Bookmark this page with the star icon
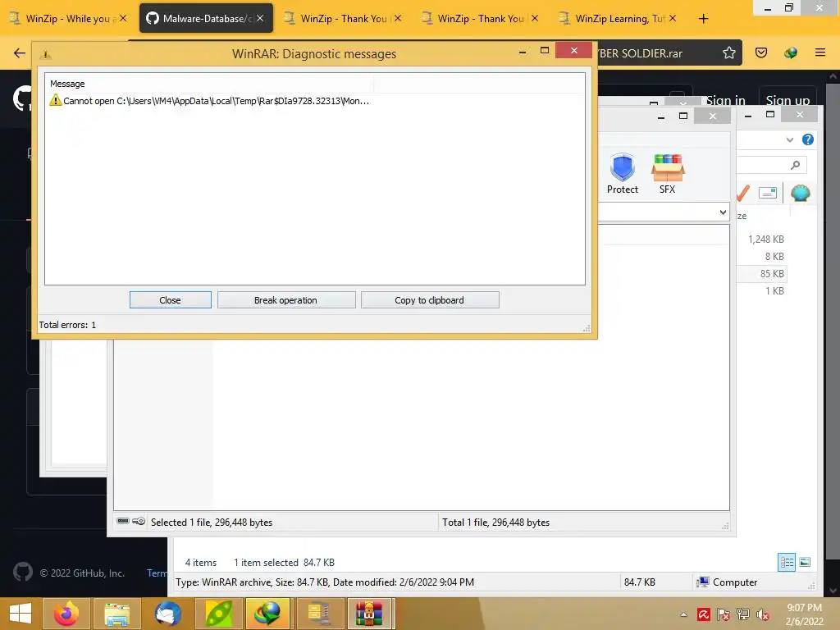Image resolution: width=840 pixels, height=630 pixels. [x=728, y=52]
